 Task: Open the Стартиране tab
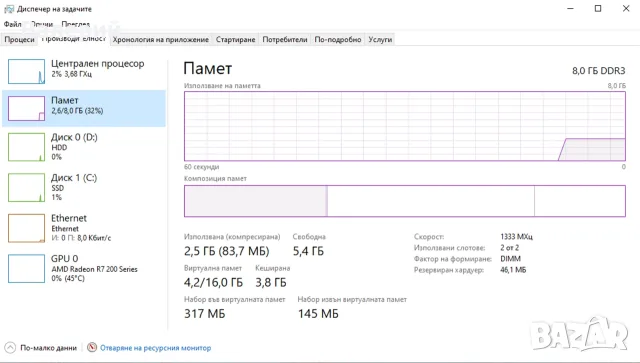coord(235,40)
